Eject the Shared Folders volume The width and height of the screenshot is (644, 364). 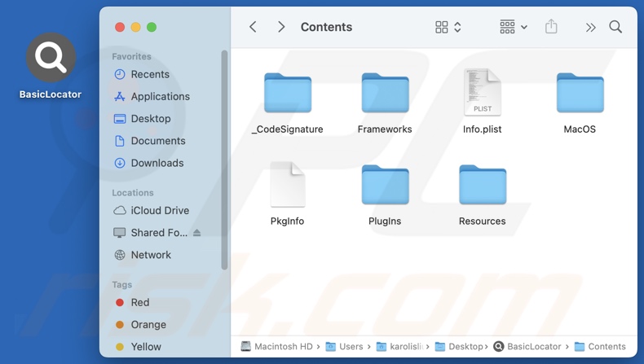coord(196,233)
